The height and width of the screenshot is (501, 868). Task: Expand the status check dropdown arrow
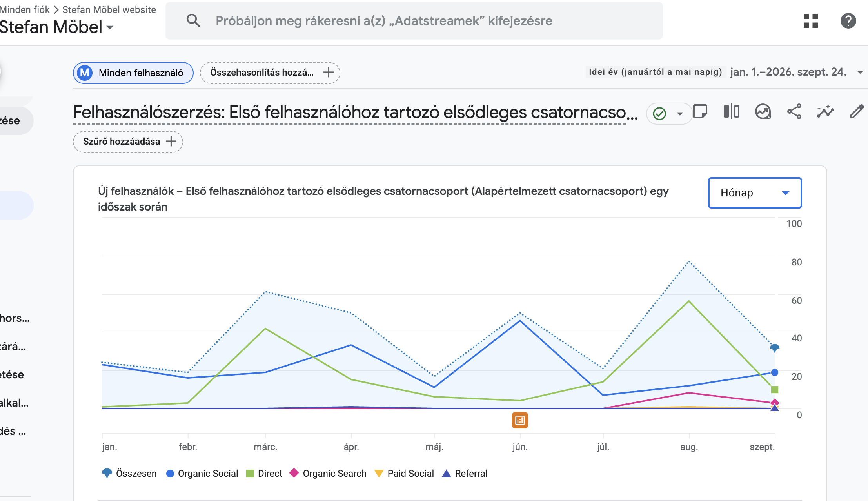[680, 114]
